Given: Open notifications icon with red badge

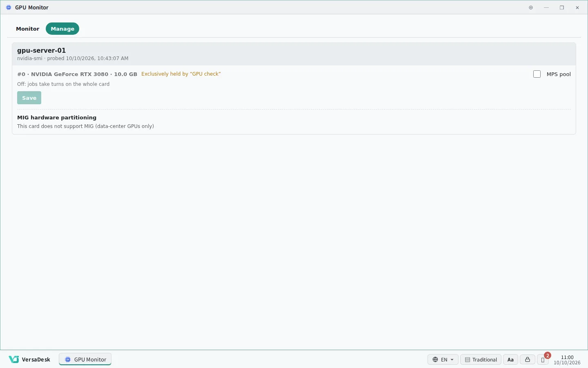Looking at the screenshot, I should pos(543,359).
